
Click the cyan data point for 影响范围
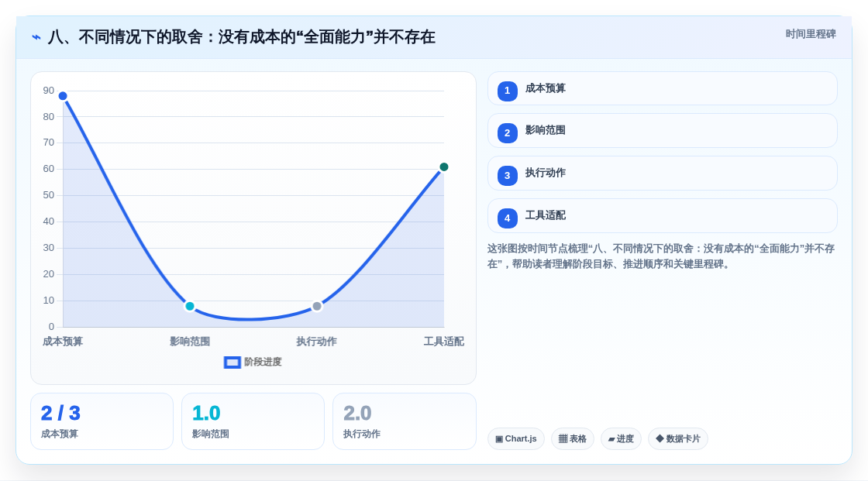(190, 306)
